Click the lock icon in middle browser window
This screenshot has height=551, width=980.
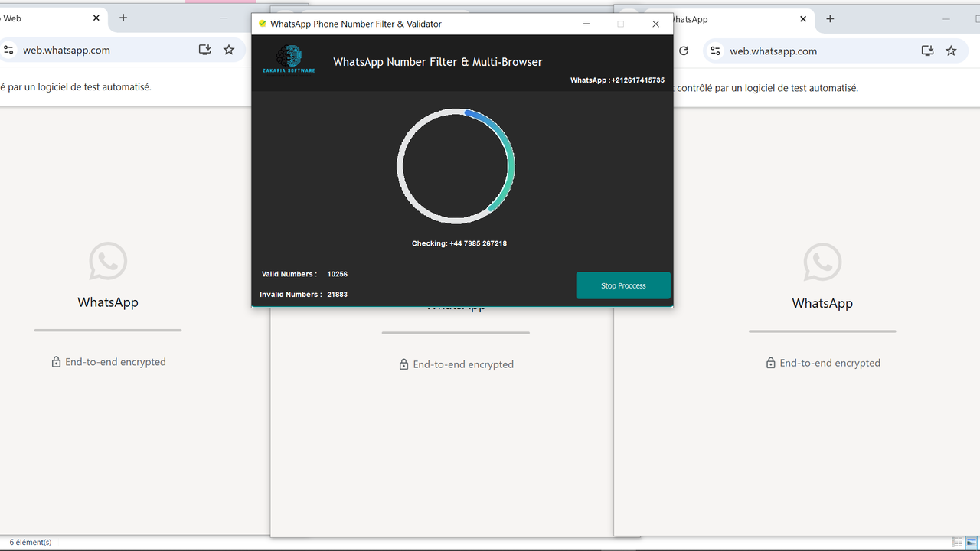[403, 364]
